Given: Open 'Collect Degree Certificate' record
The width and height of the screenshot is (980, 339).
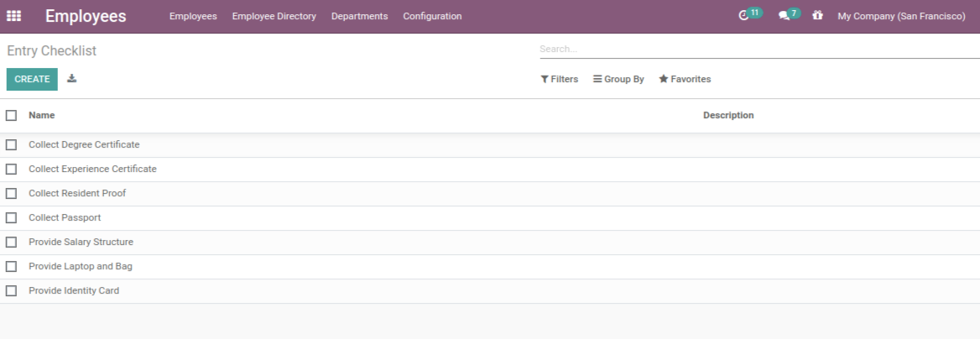Looking at the screenshot, I should click(x=85, y=144).
